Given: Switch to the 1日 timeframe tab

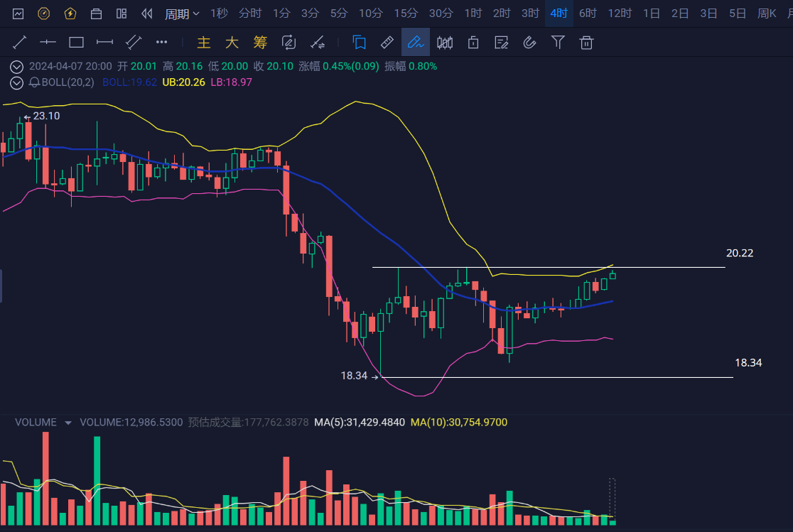Looking at the screenshot, I should point(651,13).
